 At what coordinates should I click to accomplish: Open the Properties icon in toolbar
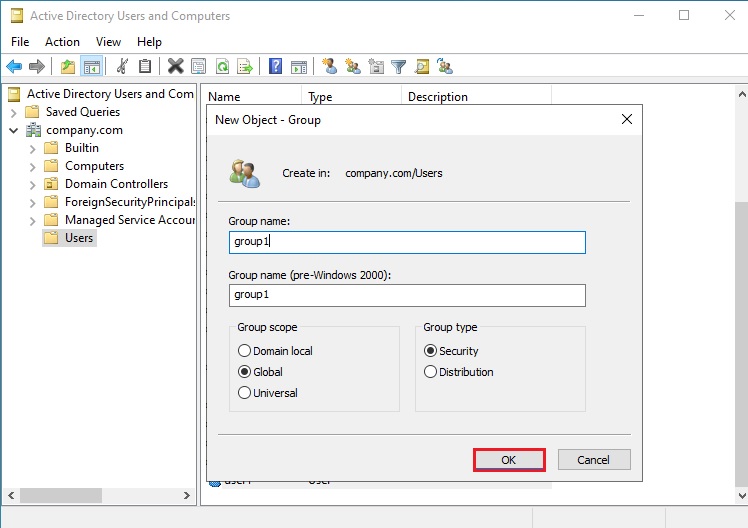tap(198, 66)
